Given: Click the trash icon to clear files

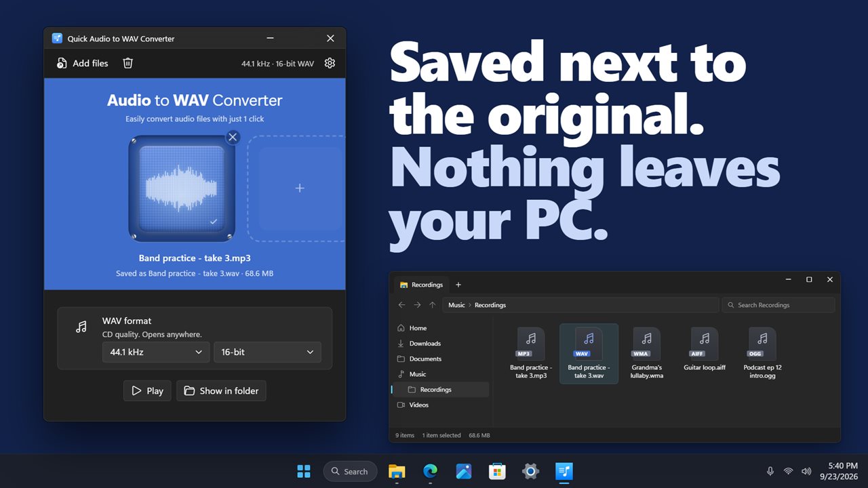Looking at the screenshot, I should (127, 63).
